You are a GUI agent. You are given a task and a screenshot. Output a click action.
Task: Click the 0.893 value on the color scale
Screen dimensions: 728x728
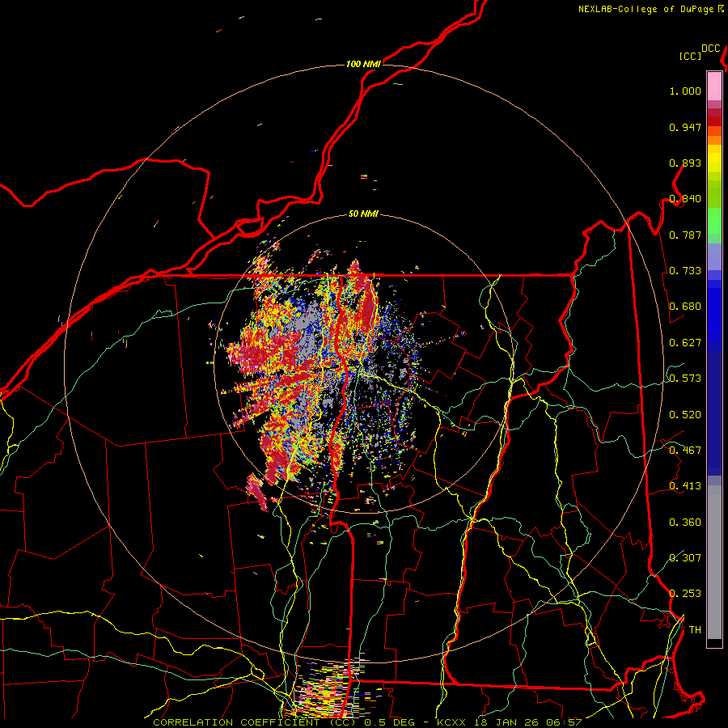[685, 163]
